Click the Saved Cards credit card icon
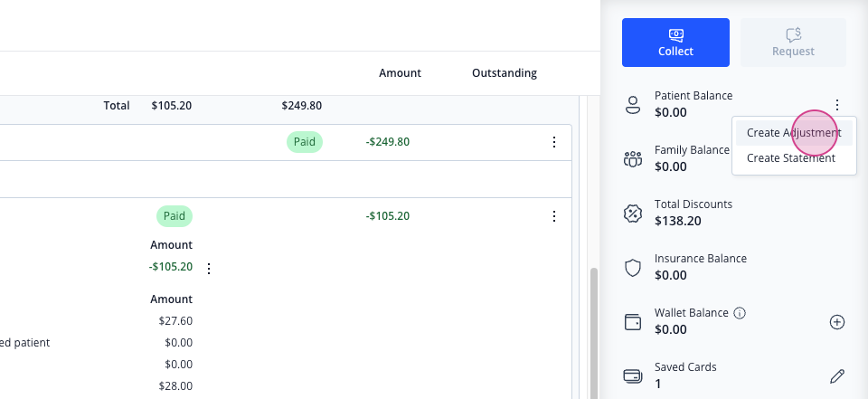Screen dimensions: 868x399 632,376
